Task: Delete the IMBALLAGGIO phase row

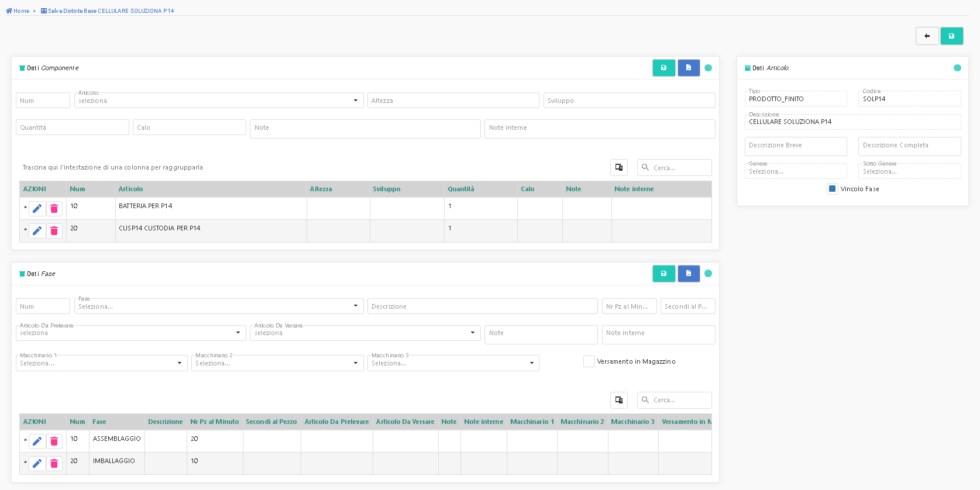Action: (54, 464)
